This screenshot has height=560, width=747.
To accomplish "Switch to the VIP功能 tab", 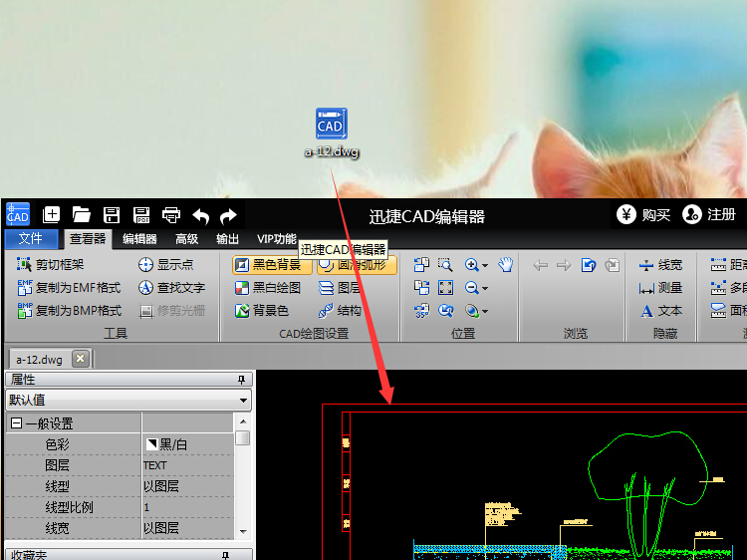I will [277, 239].
